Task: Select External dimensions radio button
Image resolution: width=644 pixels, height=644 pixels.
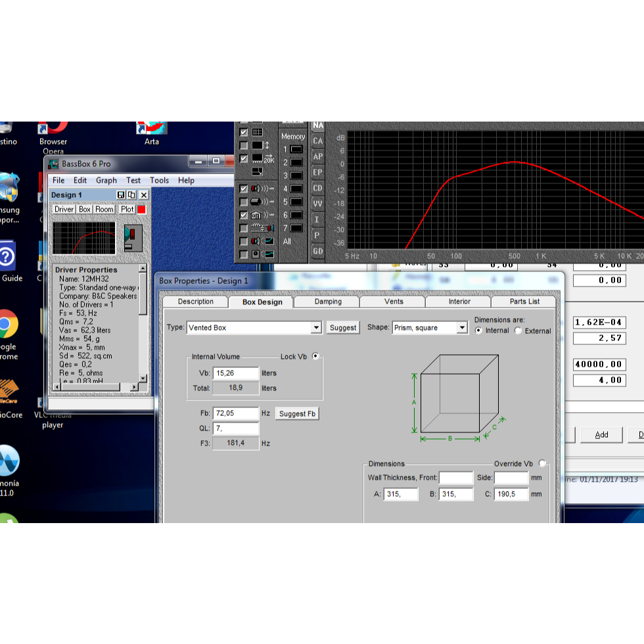Action: 518,331
